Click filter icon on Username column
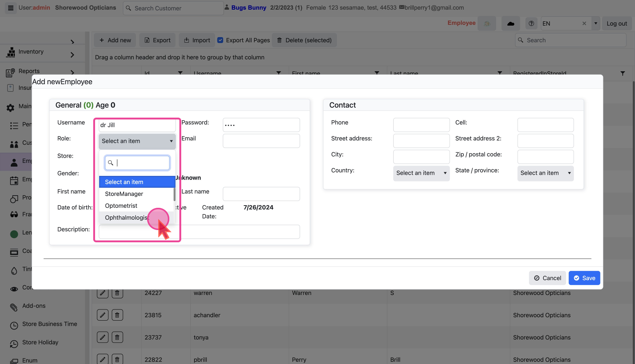The height and width of the screenshot is (364, 635). tap(279, 73)
